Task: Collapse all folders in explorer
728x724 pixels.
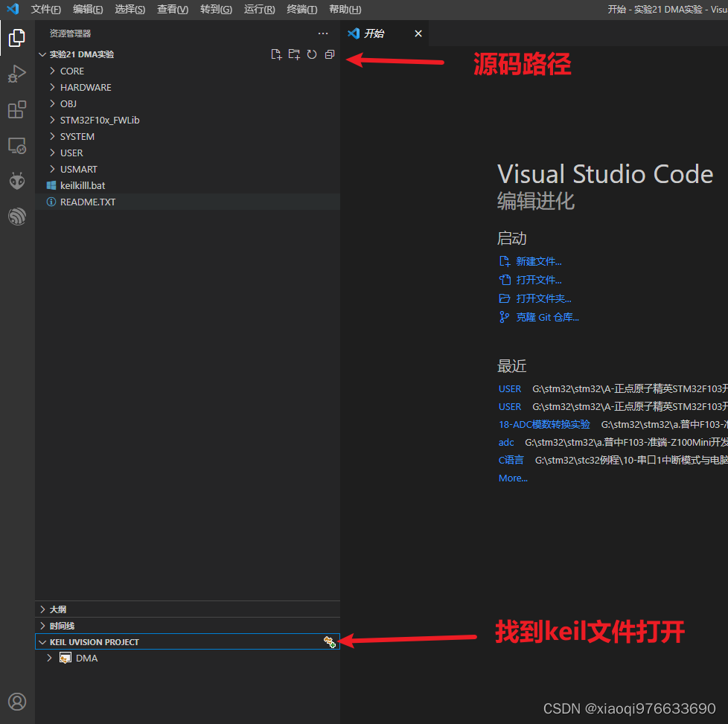Action: coord(330,54)
